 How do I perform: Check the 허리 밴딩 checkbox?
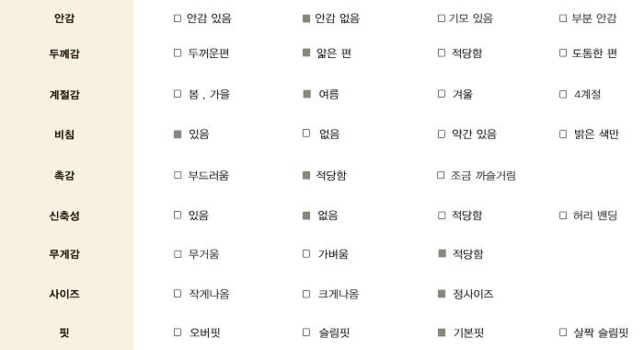point(563,216)
